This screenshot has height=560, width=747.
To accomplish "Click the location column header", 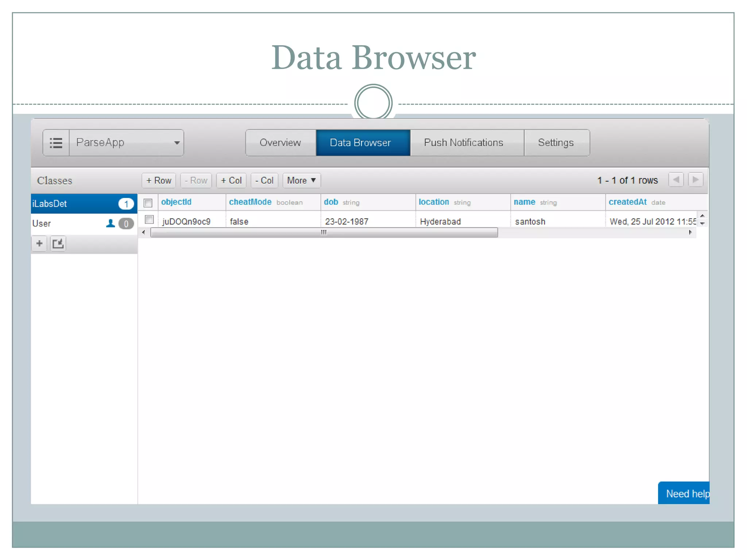I will tap(463, 202).
